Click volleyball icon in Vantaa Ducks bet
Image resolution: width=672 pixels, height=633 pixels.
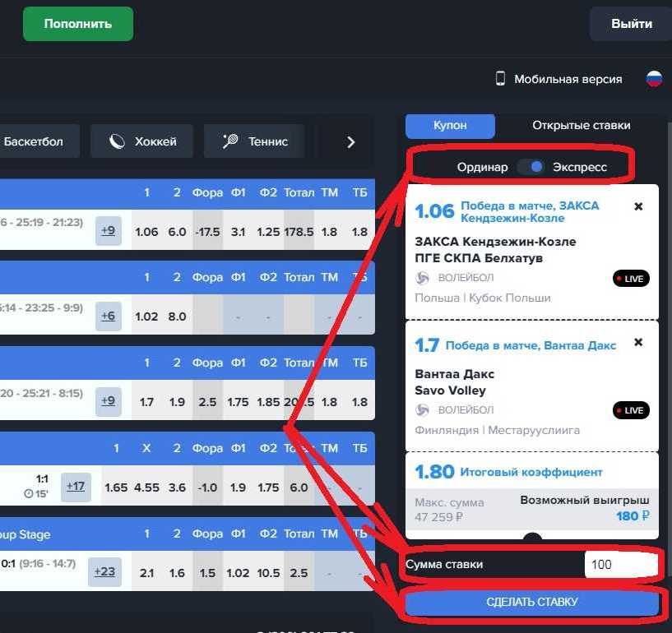click(x=423, y=409)
